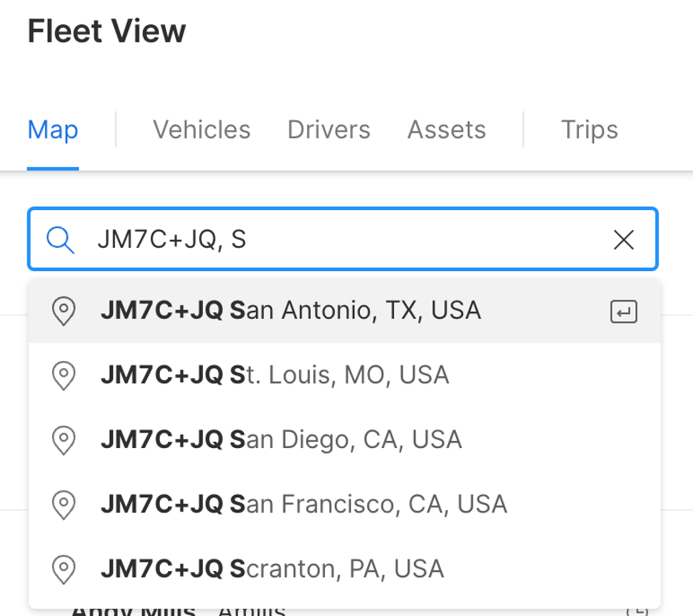Click the magnifying glass search icon
Screen dimensions: 693x616
pos(60,239)
